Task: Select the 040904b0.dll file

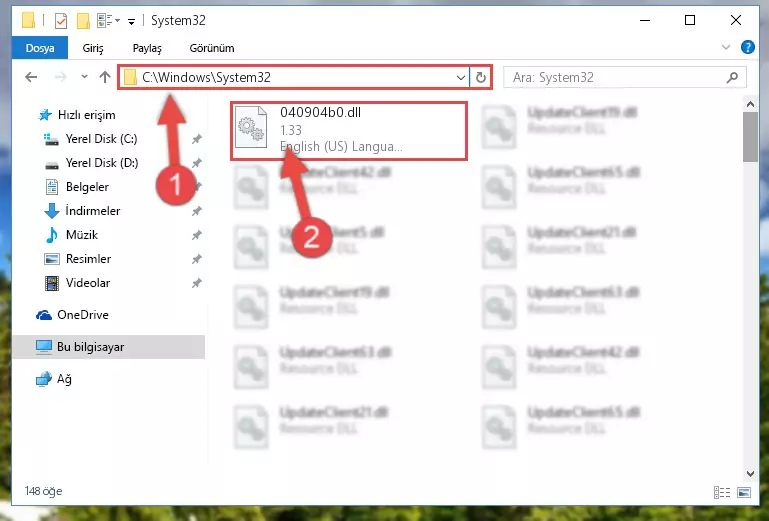Action: click(349, 131)
